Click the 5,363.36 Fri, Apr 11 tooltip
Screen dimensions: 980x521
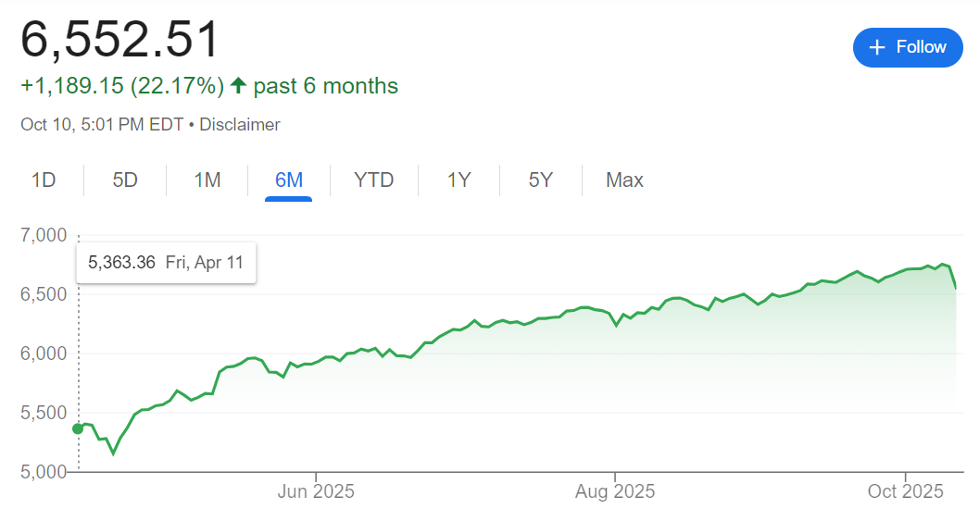pyautogui.click(x=166, y=263)
